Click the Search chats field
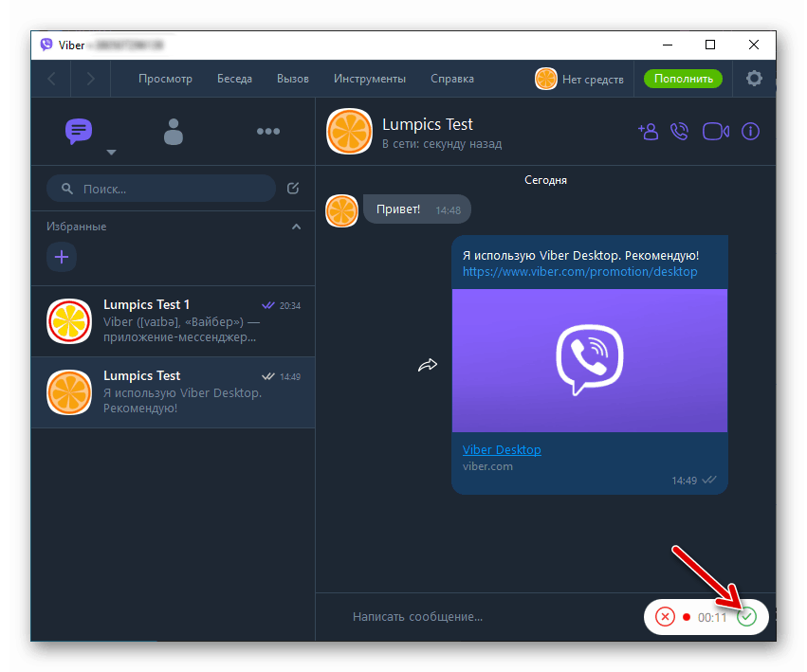Viewport: 807px width, 672px height. click(161, 189)
